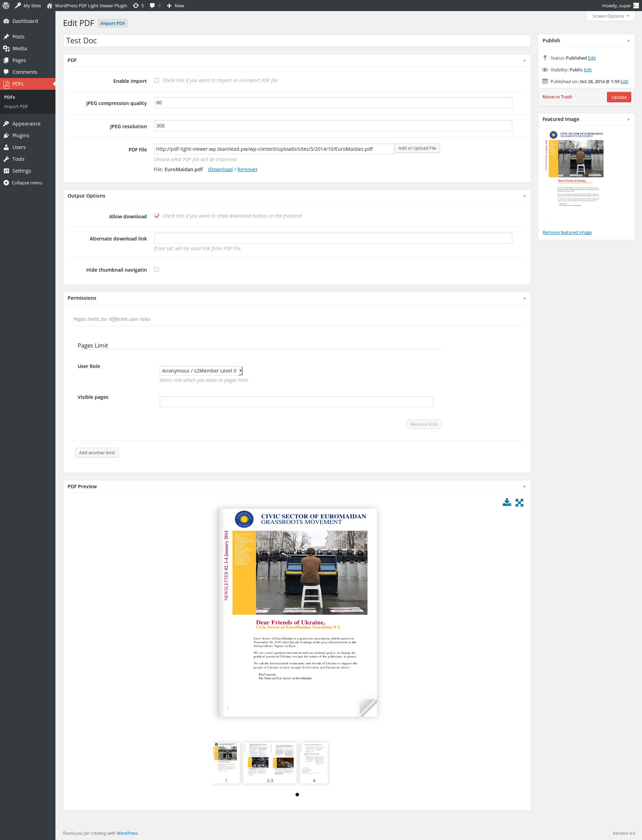Click Add another limit button
The width and height of the screenshot is (642, 840).
pyautogui.click(x=97, y=453)
